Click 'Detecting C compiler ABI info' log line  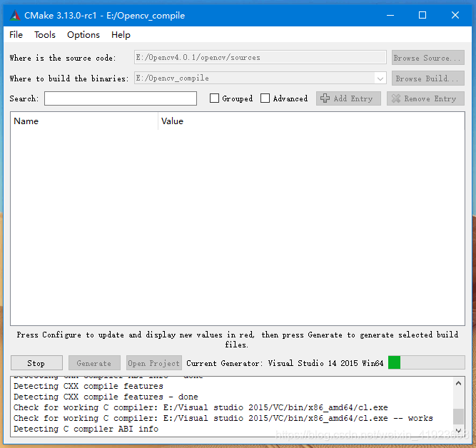86,429
